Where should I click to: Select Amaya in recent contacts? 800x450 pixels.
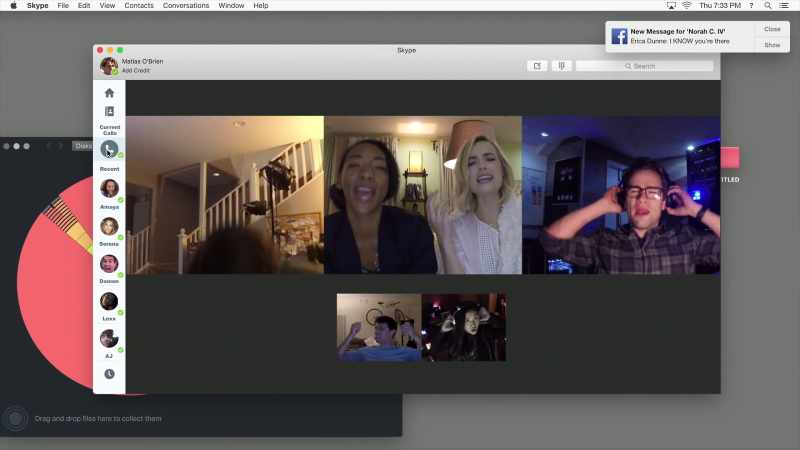[109, 188]
